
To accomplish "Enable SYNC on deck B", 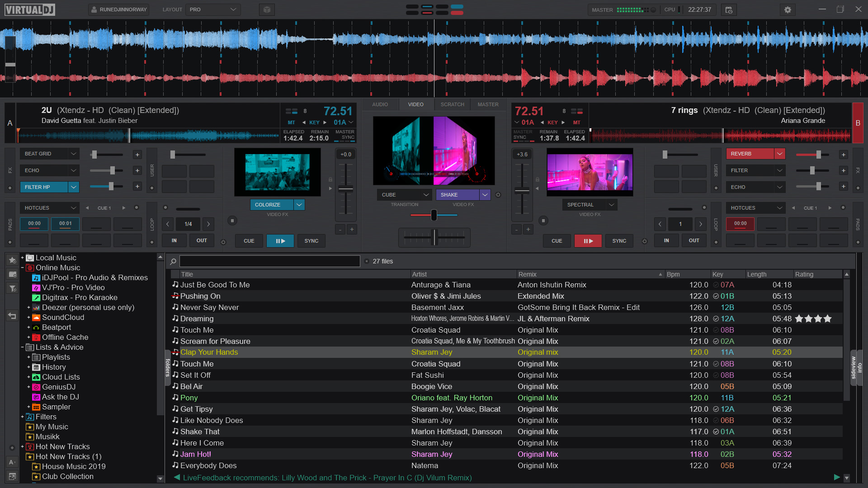I will [x=619, y=241].
